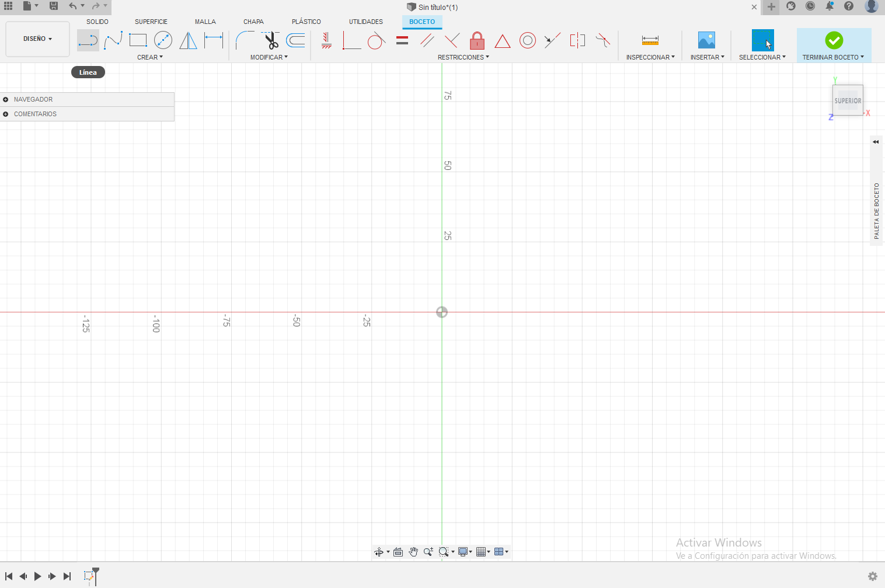
Task: Switch to the MALLA tab
Action: (x=205, y=22)
